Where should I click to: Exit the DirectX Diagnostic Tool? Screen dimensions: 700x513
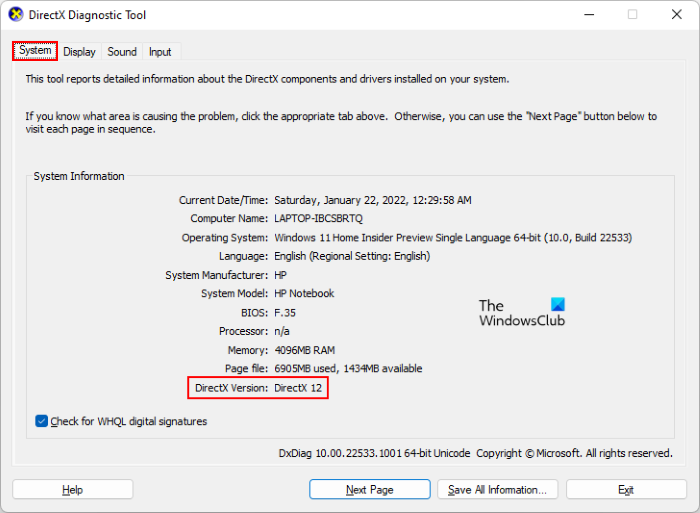[626, 489]
